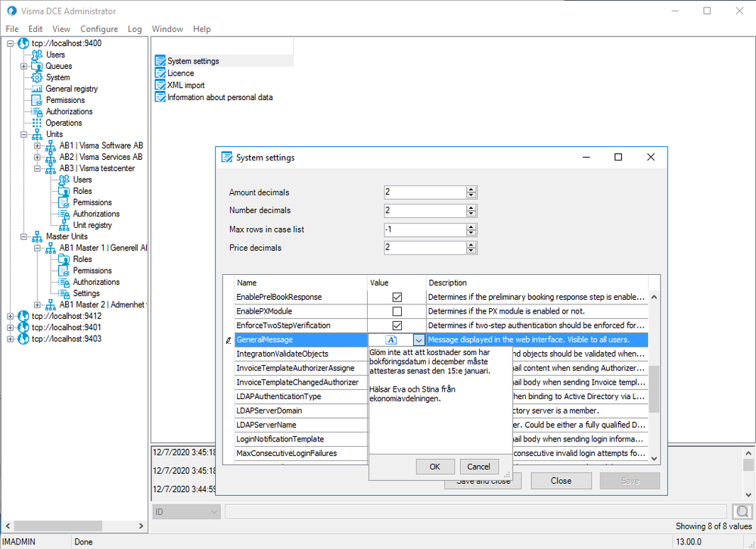Click the tcp://localhost:9400 server globe icon
The height and width of the screenshot is (549, 756).
coord(23,43)
